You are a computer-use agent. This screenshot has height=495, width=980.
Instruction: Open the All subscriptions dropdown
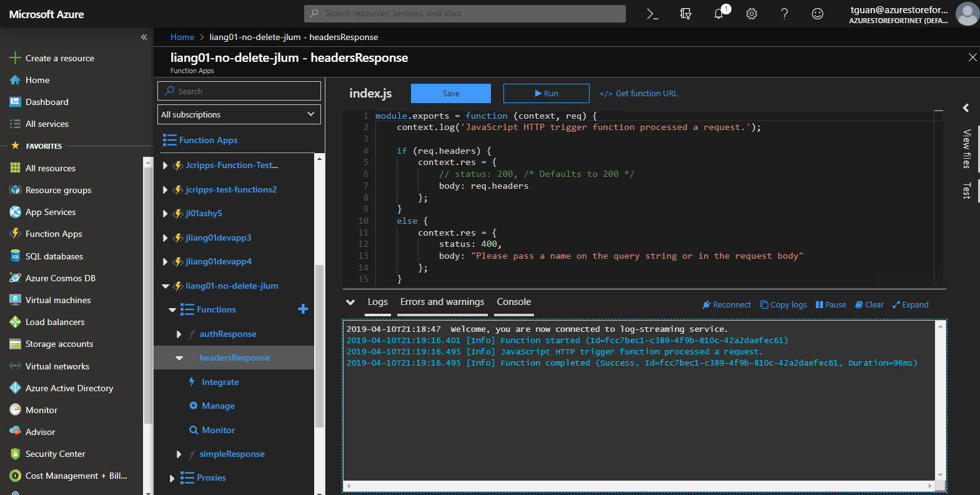pos(239,114)
